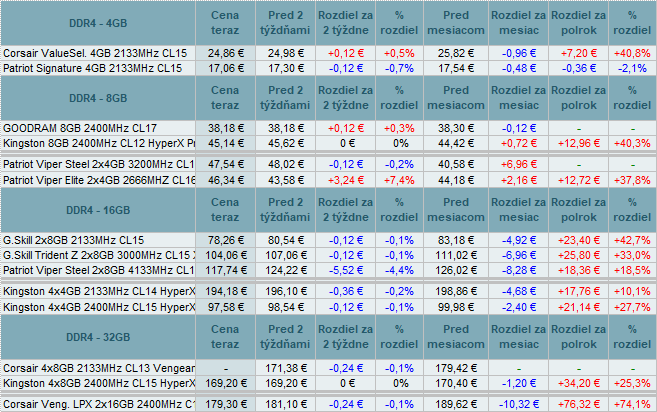Select the -5,52 € two-week difference
The width and height of the screenshot is (657, 412).
346,270
